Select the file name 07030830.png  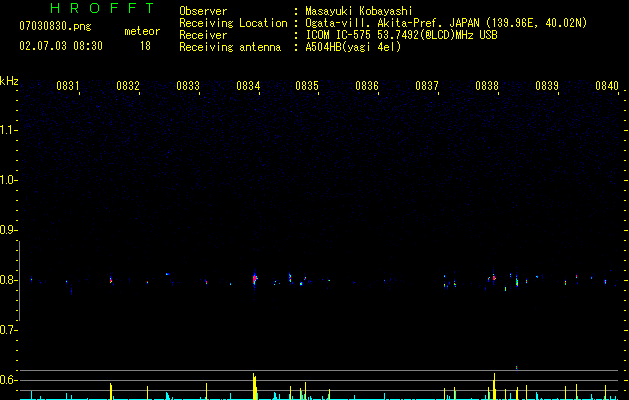click(55, 26)
